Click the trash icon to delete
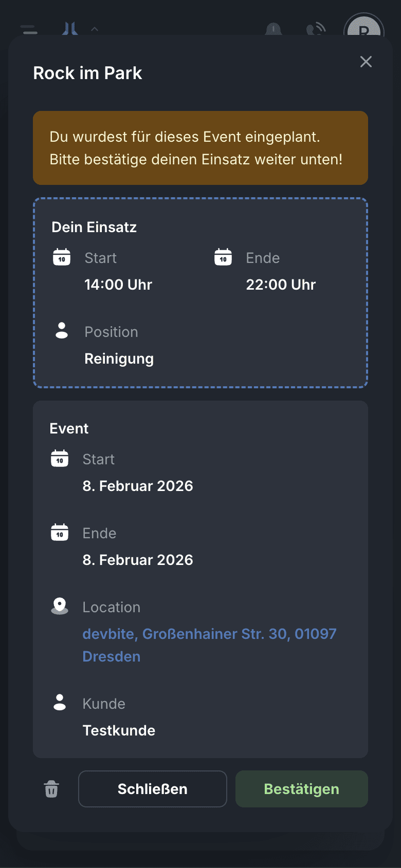Screen dimensions: 401x868 [51, 789]
